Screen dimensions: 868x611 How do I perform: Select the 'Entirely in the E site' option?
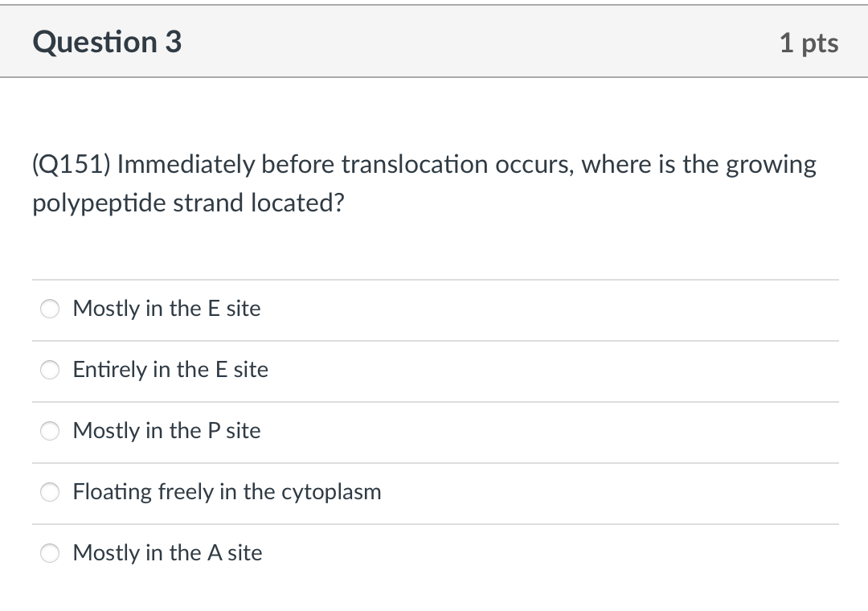(50, 370)
